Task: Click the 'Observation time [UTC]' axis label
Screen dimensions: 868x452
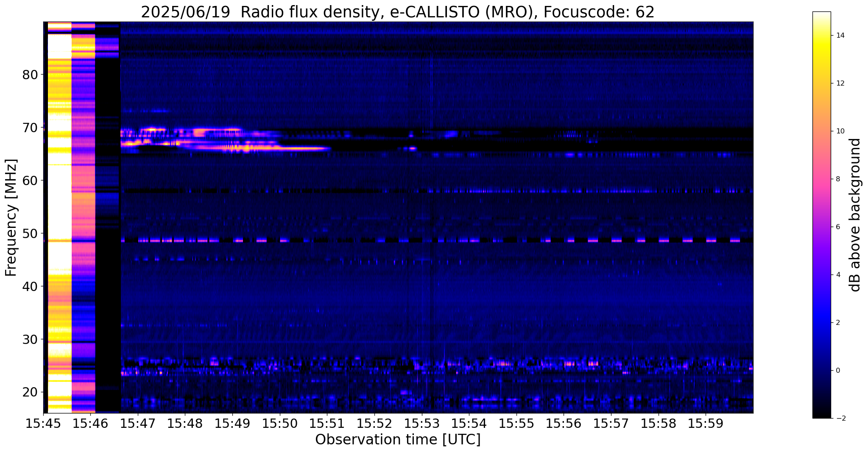Action: [x=398, y=440]
